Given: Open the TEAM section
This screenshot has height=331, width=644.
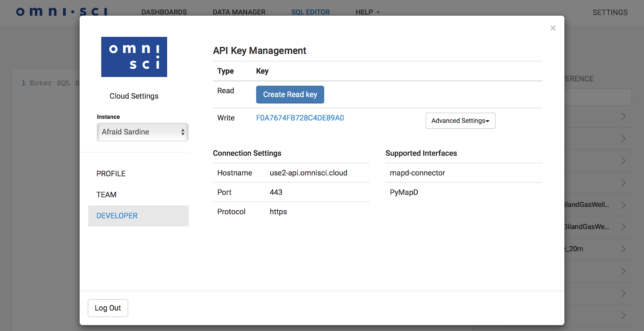Looking at the screenshot, I should click(x=106, y=195).
